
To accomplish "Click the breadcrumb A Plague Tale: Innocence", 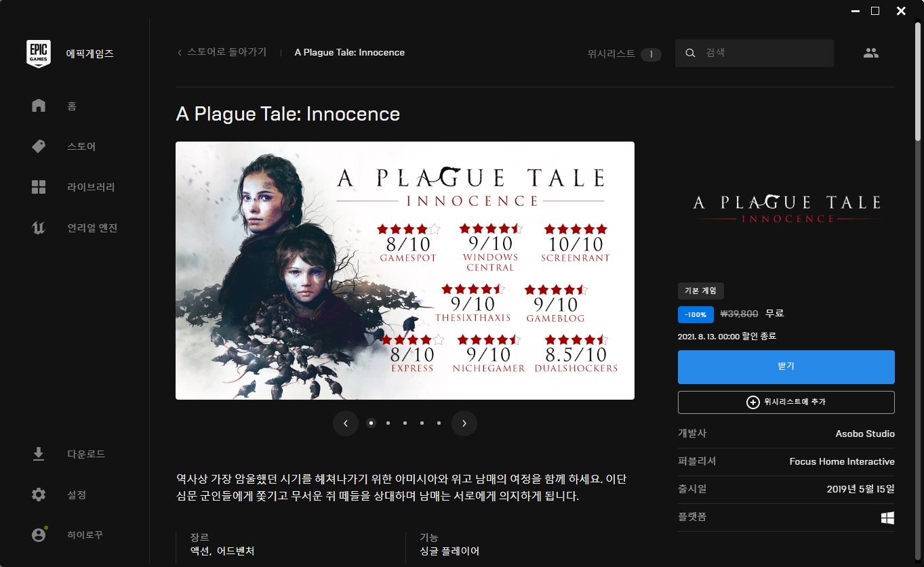I will pos(350,52).
